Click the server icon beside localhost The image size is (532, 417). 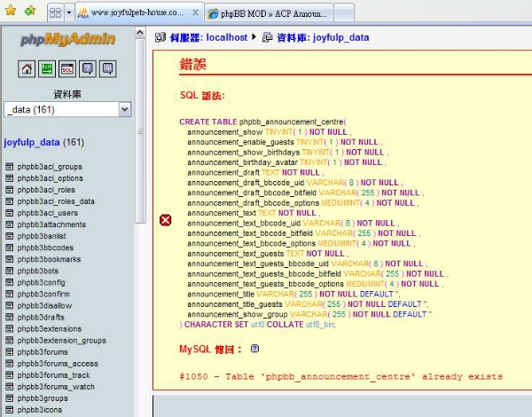coord(160,37)
